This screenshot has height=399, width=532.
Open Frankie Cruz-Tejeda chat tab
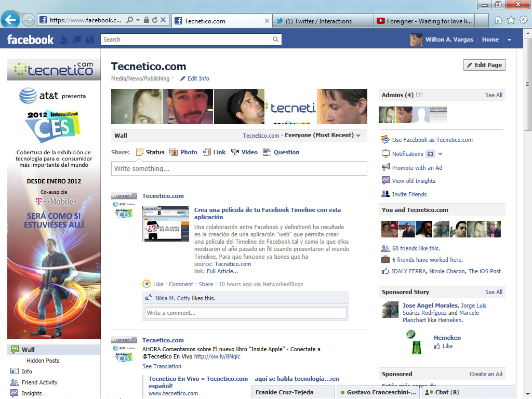(x=293, y=392)
